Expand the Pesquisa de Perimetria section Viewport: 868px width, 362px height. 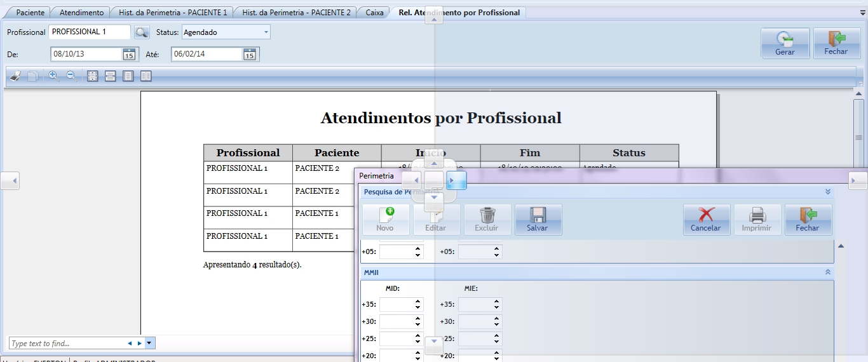(828, 191)
